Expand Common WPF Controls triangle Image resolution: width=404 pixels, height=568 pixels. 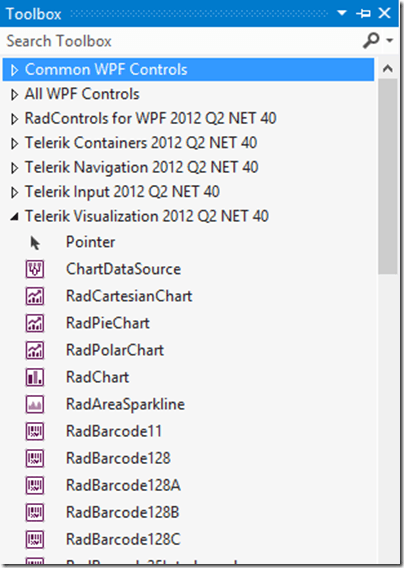point(14,70)
